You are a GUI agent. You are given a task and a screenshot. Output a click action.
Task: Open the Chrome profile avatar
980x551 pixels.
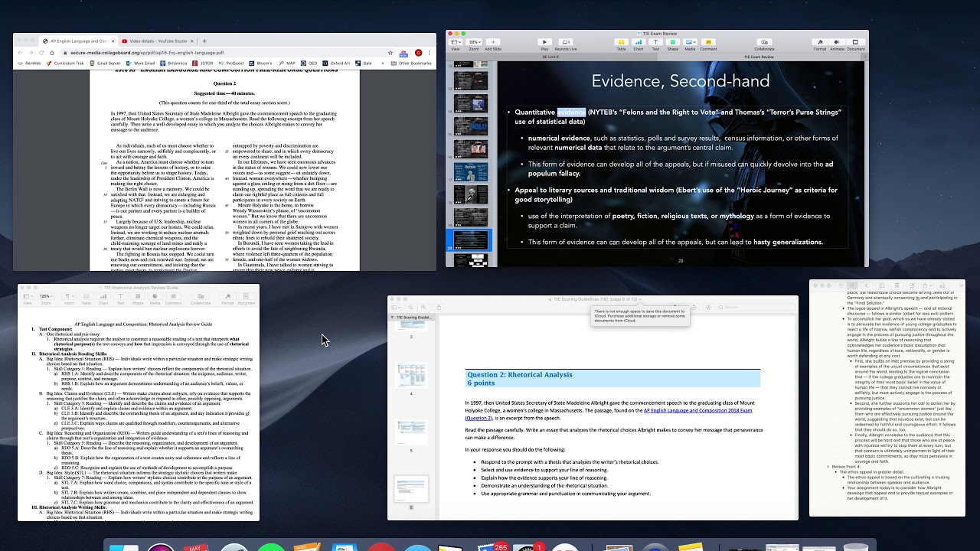point(419,53)
